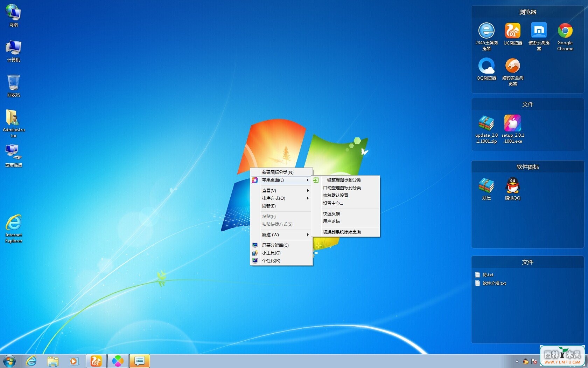This screenshot has height=368, width=588.
Task: Open the notes list taskbar app
Action: (x=140, y=361)
